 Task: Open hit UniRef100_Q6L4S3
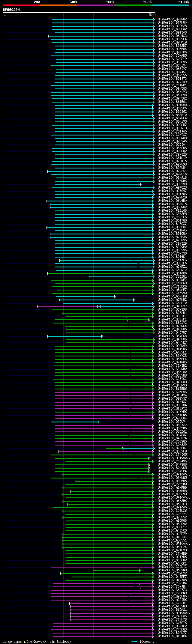click(172, 36)
